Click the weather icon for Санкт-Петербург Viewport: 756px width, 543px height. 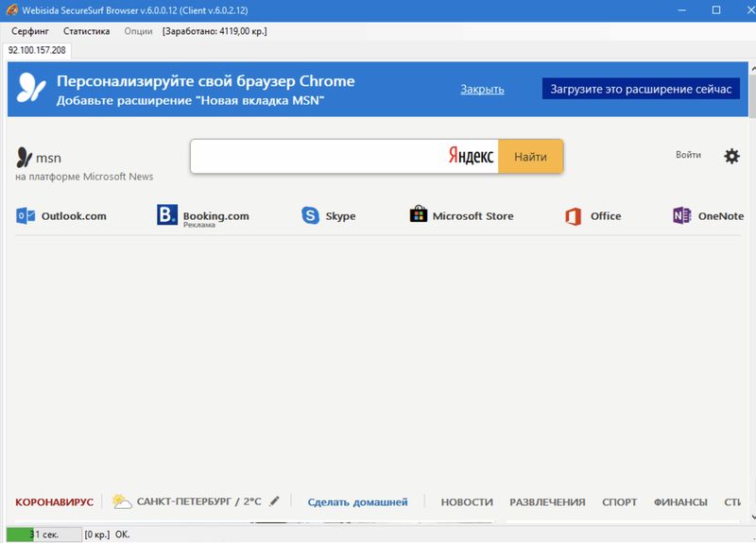[121, 501]
